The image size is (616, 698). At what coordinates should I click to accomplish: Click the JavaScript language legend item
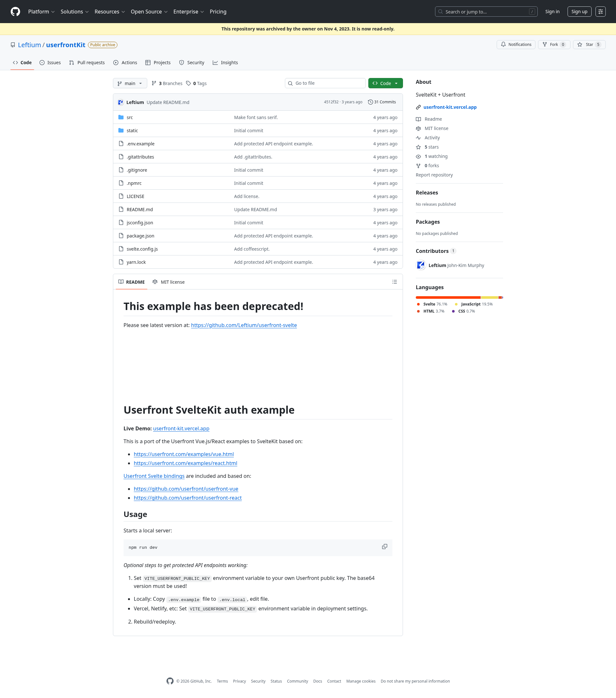[x=474, y=304]
